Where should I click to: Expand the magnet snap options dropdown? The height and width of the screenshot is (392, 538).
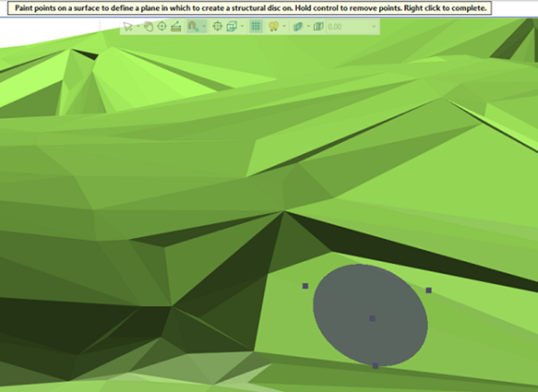point(204,26)
